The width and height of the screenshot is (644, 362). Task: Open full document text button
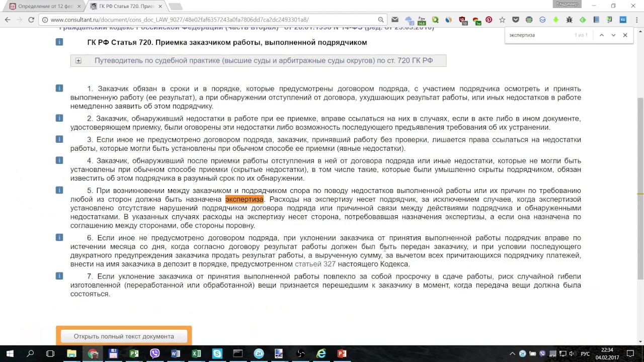(x=124, y=336)
